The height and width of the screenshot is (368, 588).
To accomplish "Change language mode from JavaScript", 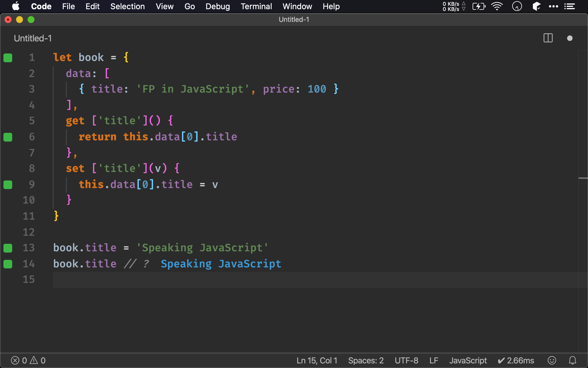I will click(x=468, y=360).
